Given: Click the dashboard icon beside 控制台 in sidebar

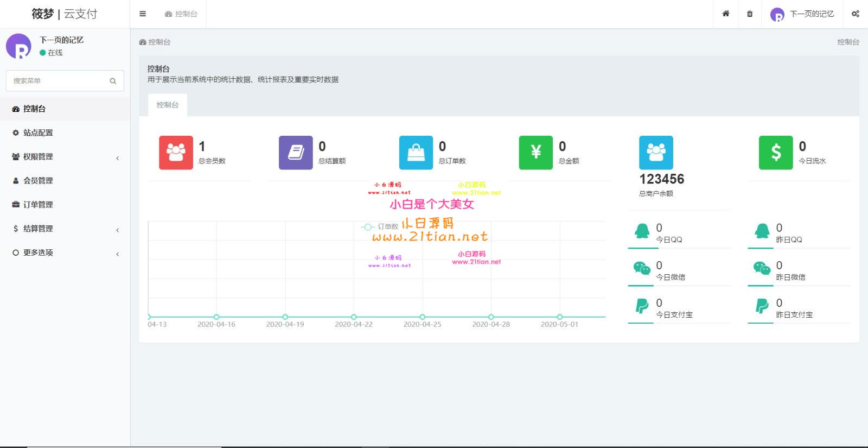Looking at the screenshot, I should point(16,109).
